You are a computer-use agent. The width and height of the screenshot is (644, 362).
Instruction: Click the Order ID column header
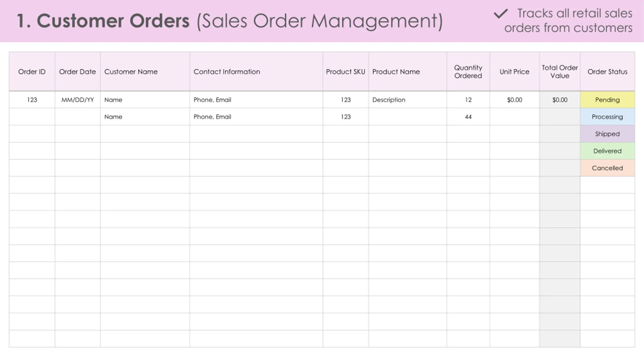[32, 72]
